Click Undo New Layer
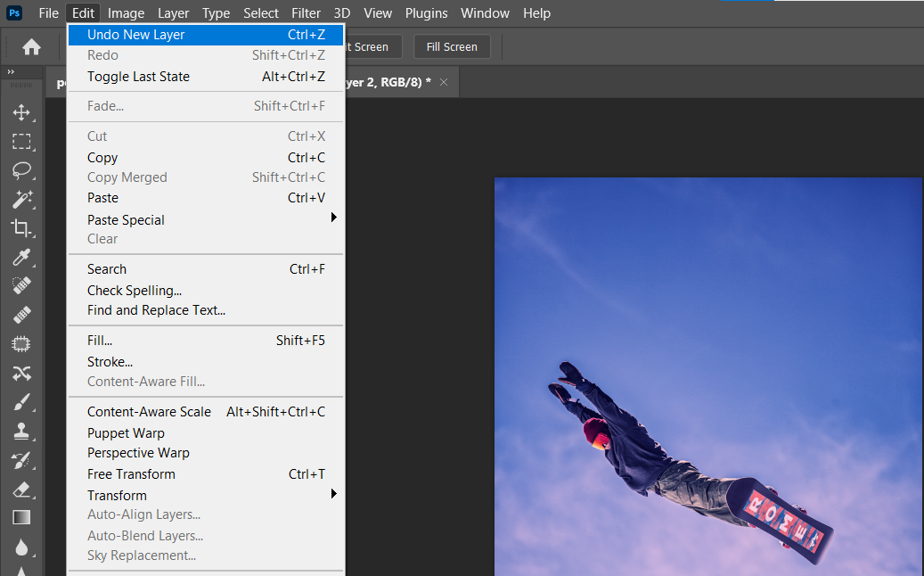The height and width of the screenshot is (576, 924). click(135, 34)
